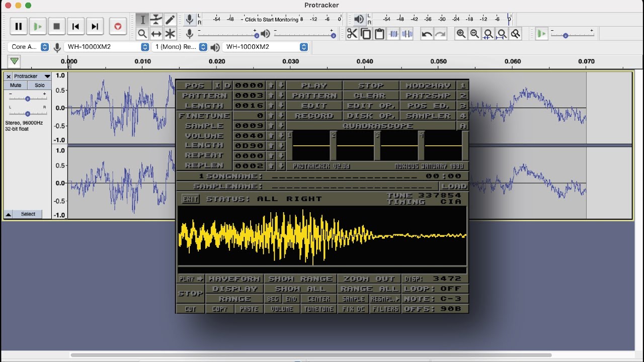Click the Copy icon in the edit toolbar
644x362 pixels.
click(366, 34)
